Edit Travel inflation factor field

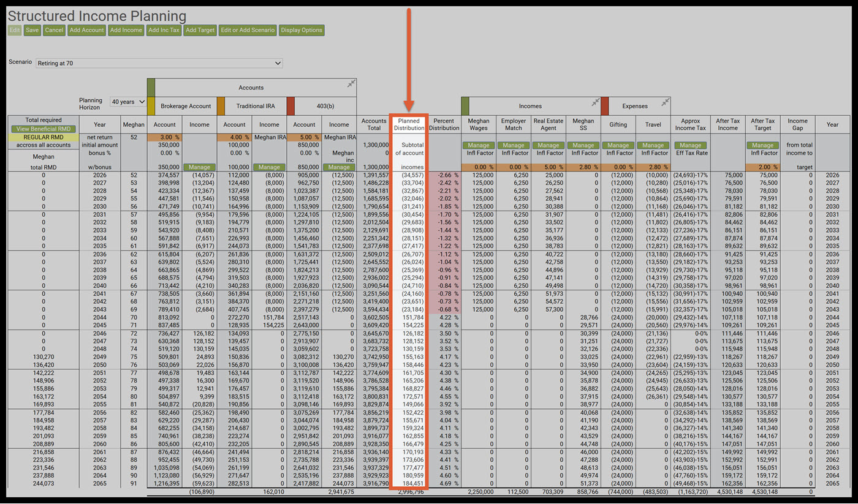tap(653, 167)
